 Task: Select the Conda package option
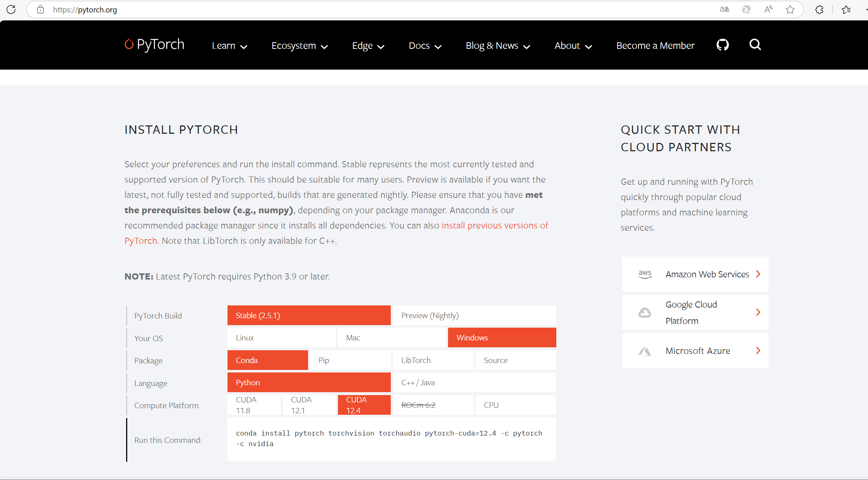tap(268, 360)
